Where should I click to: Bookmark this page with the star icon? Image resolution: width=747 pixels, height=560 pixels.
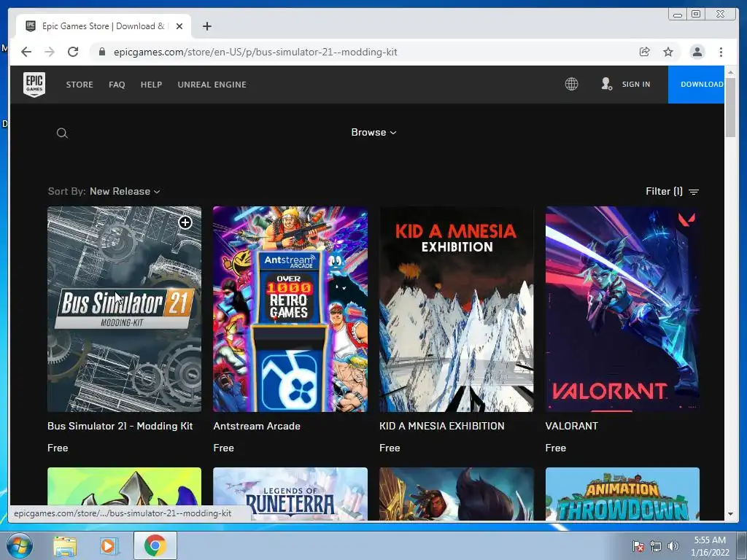(668, 52)
